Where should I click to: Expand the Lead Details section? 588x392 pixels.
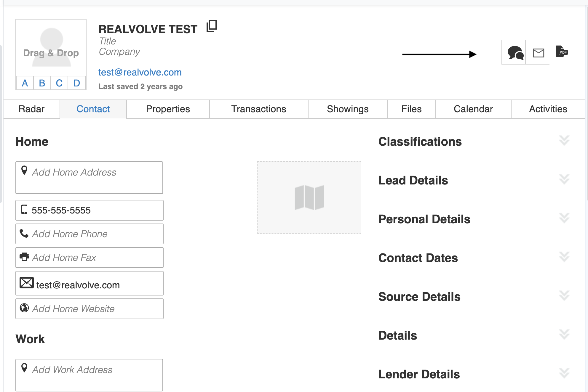click(564, 179)
